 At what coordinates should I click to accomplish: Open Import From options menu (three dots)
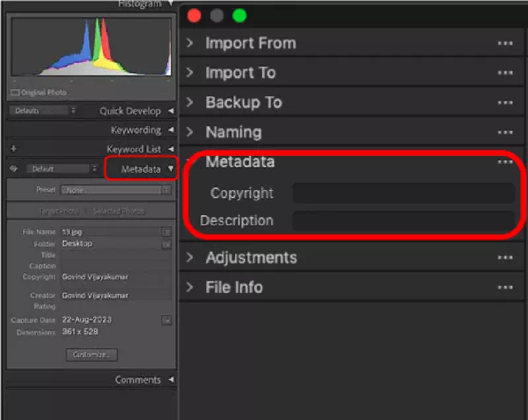[505, 44]
